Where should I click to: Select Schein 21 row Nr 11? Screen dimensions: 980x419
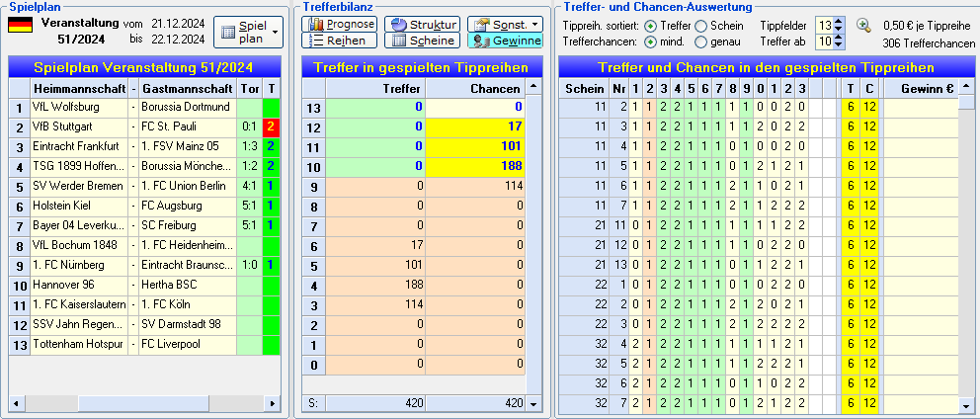(758, 225)
